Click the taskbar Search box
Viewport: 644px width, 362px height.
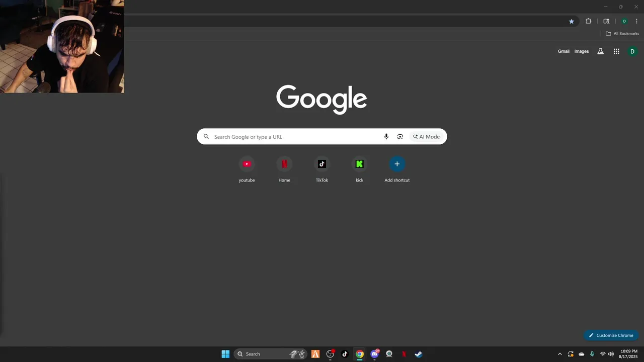pos(271,354)
